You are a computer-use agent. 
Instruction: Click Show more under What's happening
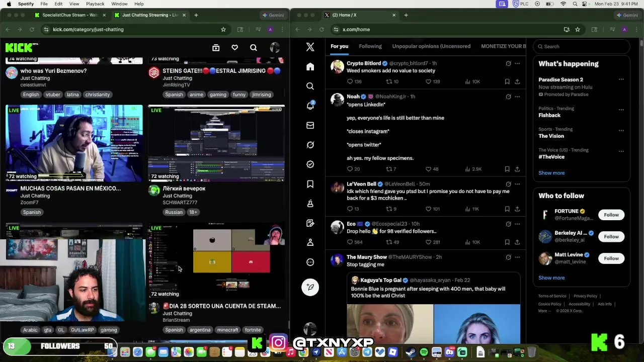551,173
